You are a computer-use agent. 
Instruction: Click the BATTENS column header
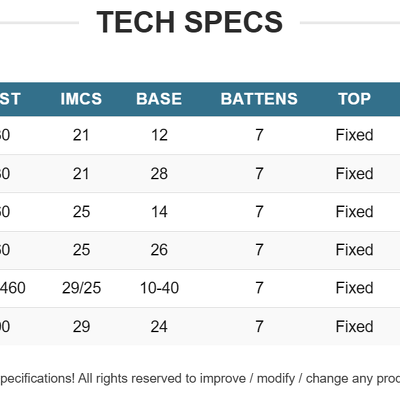(x=259, y=99)
